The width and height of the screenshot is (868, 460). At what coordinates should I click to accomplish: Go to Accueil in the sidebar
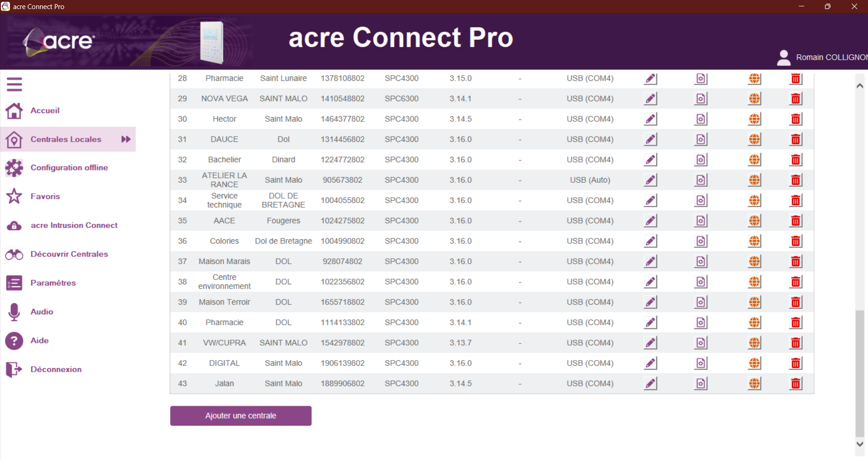pyautogui.click(x=45, y=110)
